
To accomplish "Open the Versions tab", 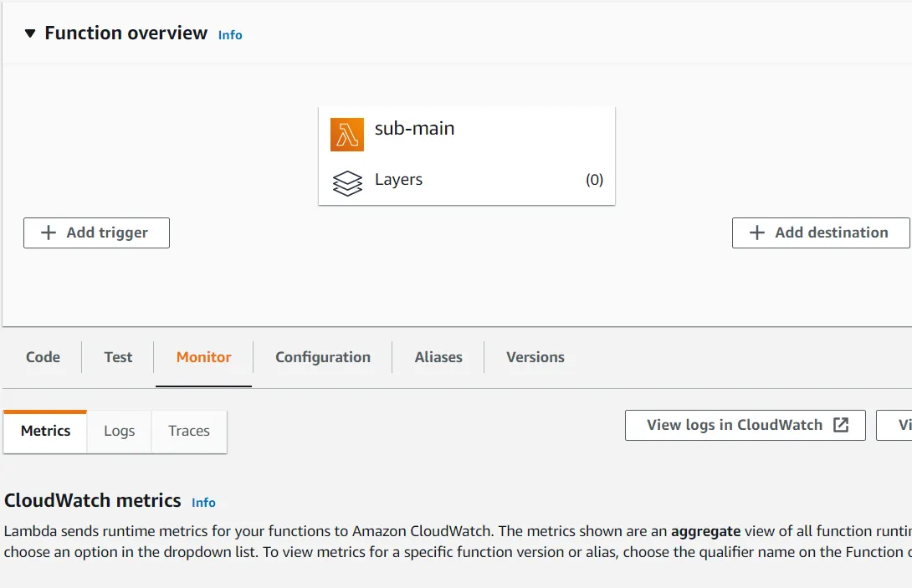I will 535,357.
